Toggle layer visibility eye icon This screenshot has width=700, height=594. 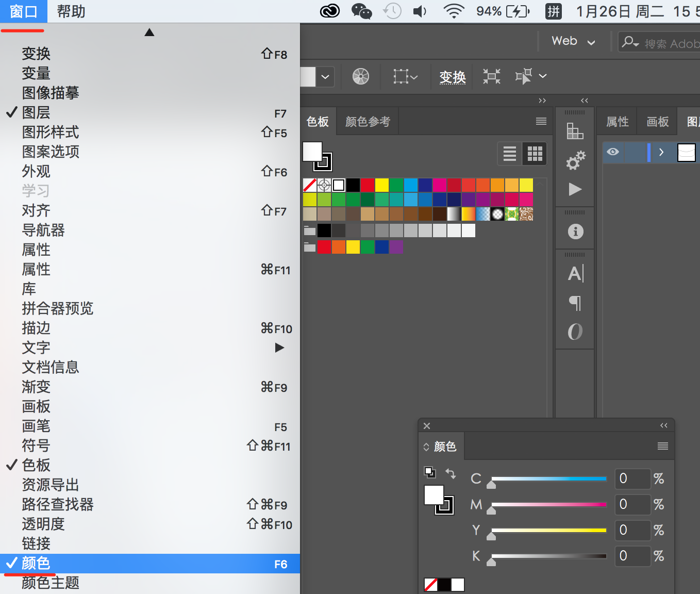coord(613,152)
